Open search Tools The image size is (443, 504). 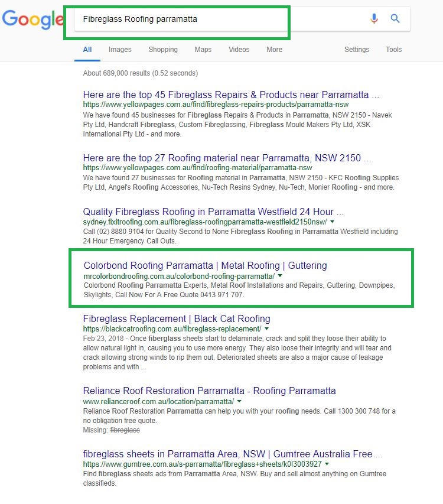click(x=393, y=50)
